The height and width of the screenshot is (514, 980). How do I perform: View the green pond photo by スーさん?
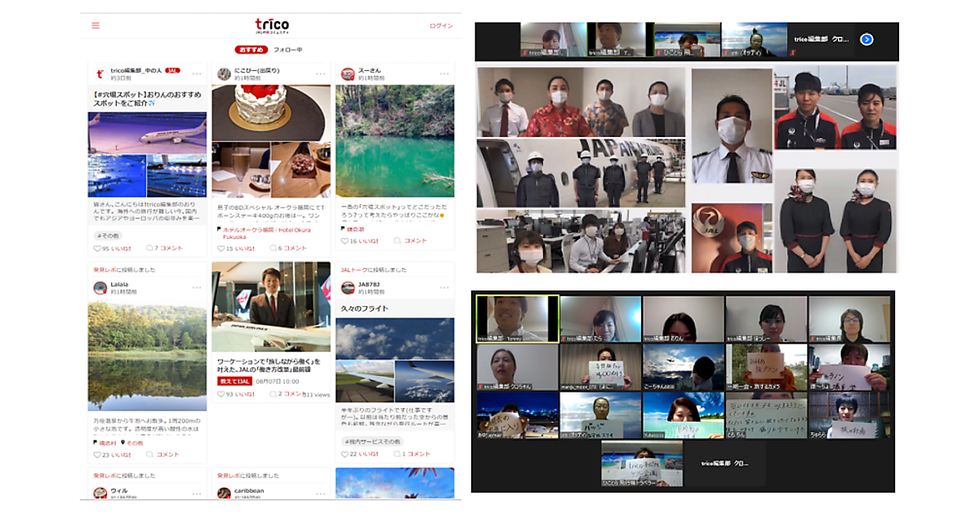395,140
